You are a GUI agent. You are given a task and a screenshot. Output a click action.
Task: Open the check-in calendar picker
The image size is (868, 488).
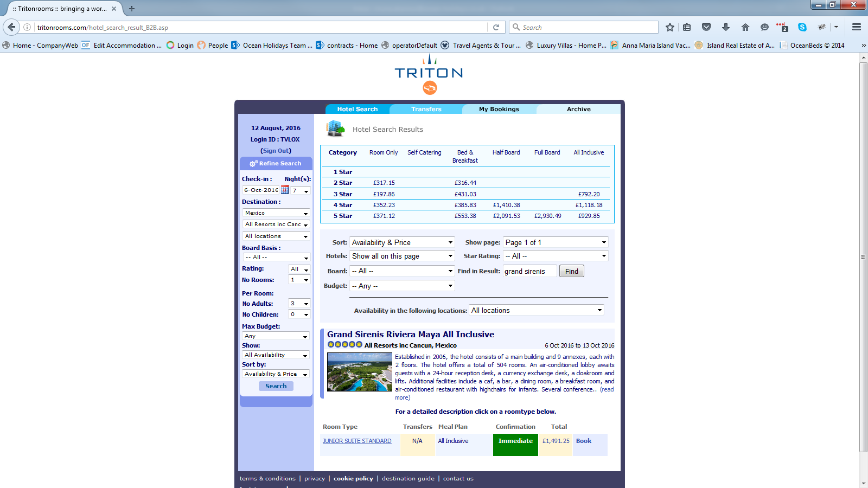click(285, 190)
